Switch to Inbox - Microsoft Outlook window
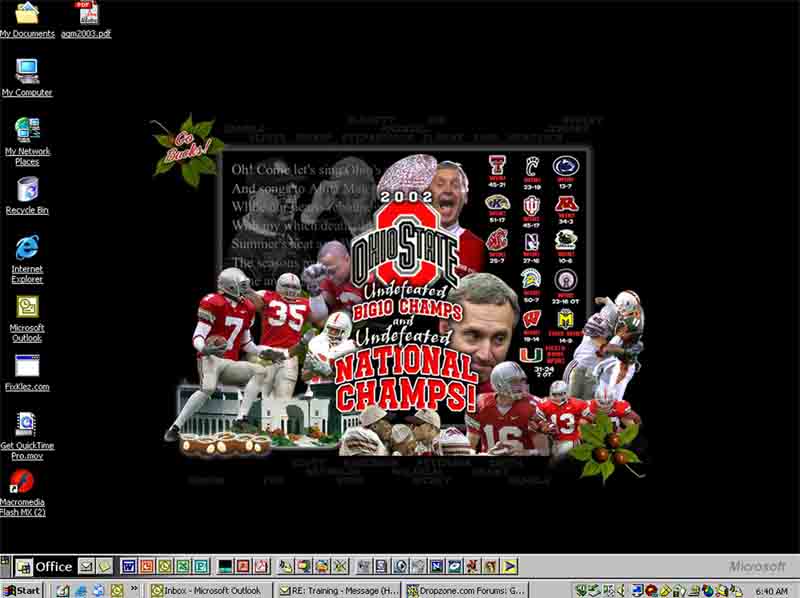Image resolution: width=800 pixels, height=598 pixels. click(209, 590)
